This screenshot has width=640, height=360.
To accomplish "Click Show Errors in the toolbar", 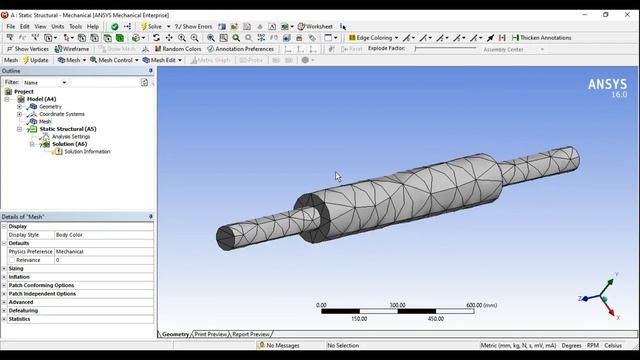I will coord(193,27).
